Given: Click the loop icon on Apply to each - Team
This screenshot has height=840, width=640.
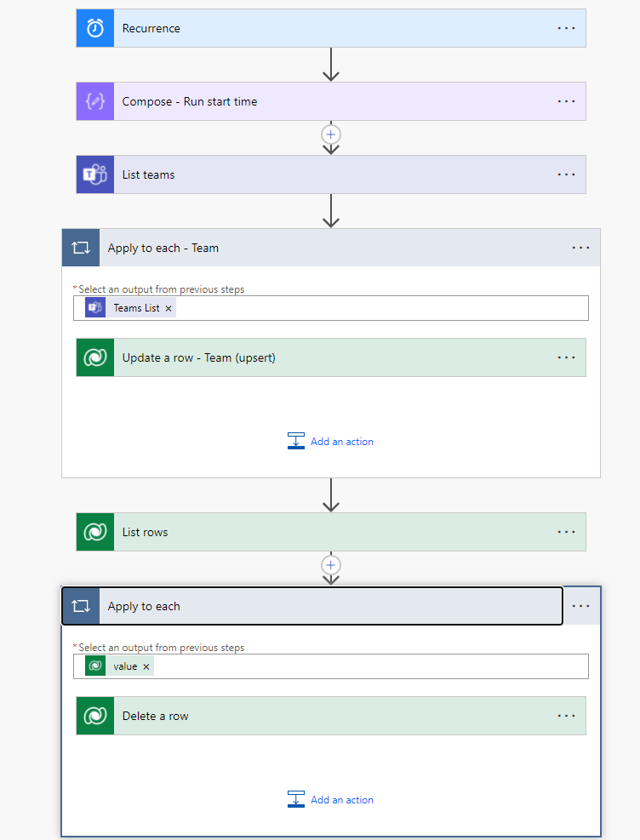Looking at the screenshot, I should (x=81, y=248).
